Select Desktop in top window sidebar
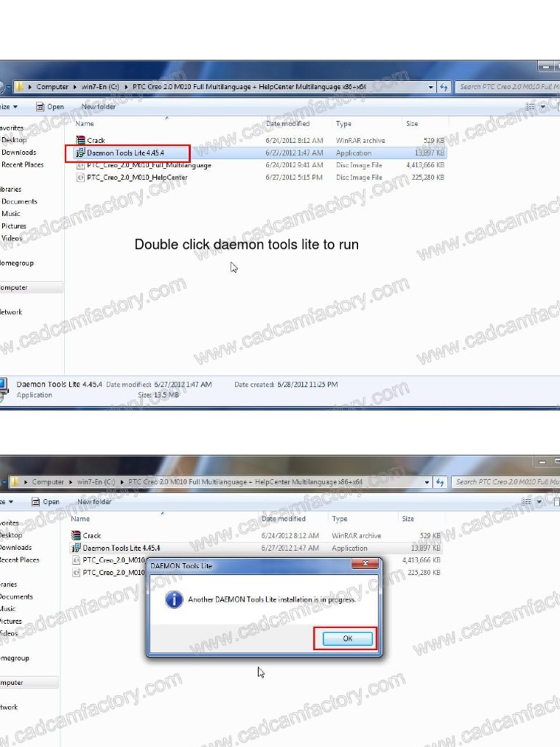 14,140
